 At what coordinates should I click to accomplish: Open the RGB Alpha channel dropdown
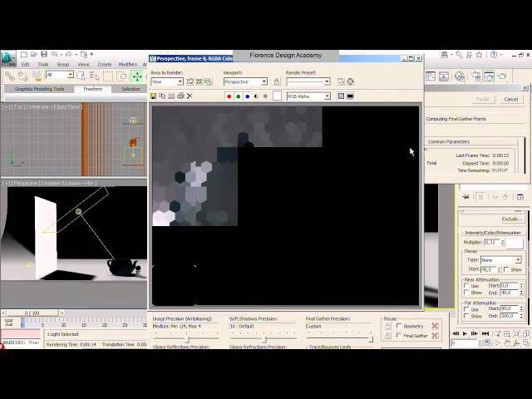coord(308,96)
